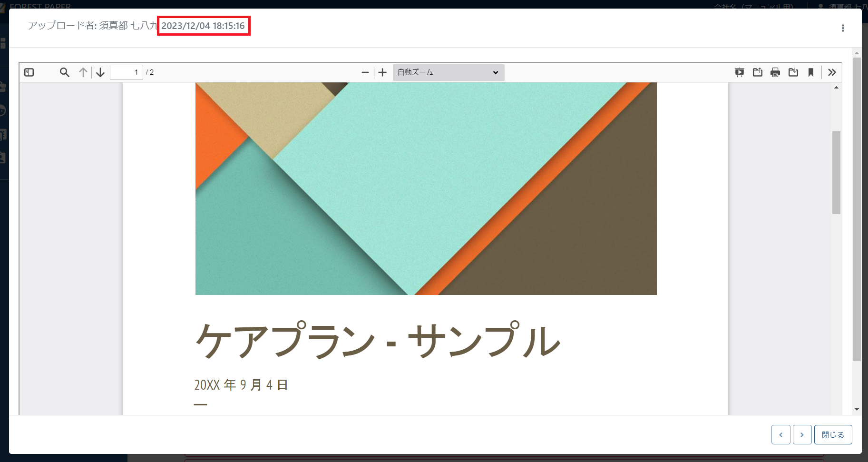Zoom out of the document
This screenshot has height=462, width=868.
[x=365, y=72]
